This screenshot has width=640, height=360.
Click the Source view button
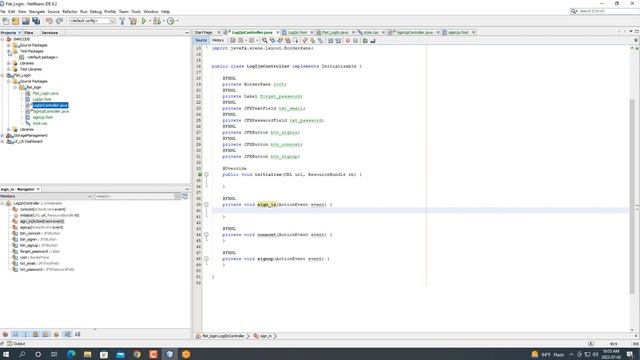point(201,40)
